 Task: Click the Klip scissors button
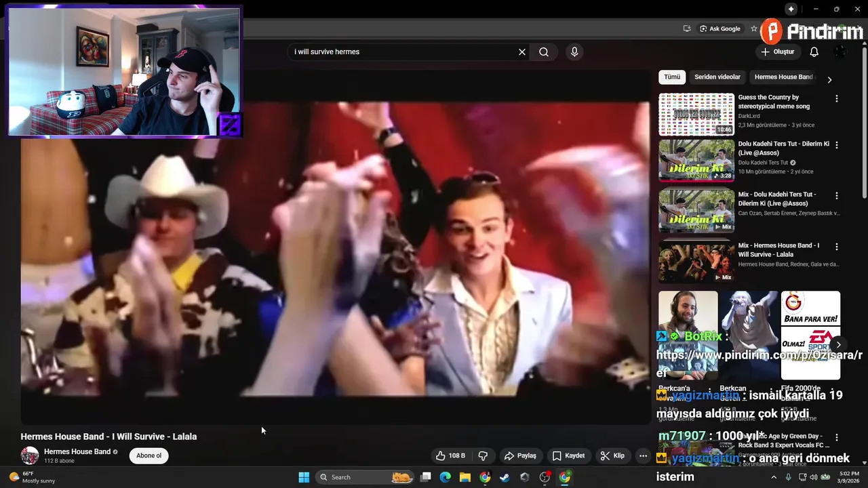tap(612, 455)
